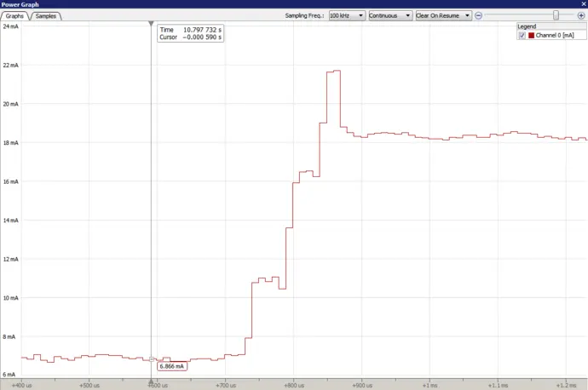Click the zoom out minus icon

coord(479,15)
